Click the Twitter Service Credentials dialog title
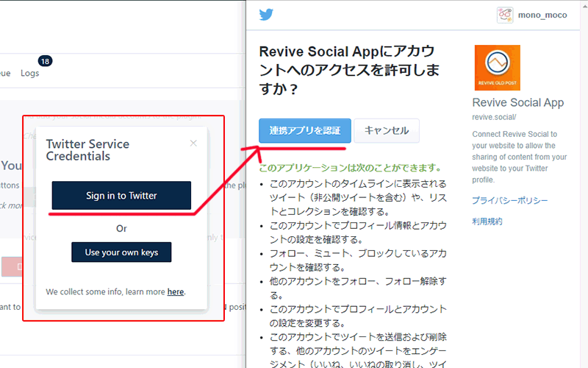588x368 pixels. coord(87,150)
